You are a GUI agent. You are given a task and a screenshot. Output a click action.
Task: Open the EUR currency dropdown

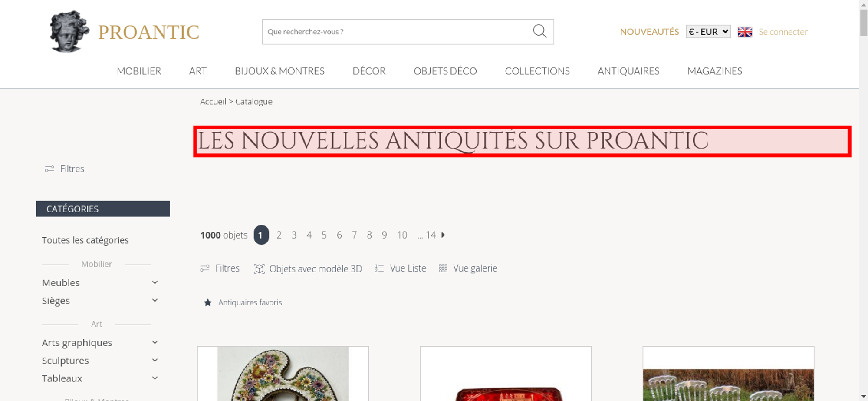pos(708,32)
